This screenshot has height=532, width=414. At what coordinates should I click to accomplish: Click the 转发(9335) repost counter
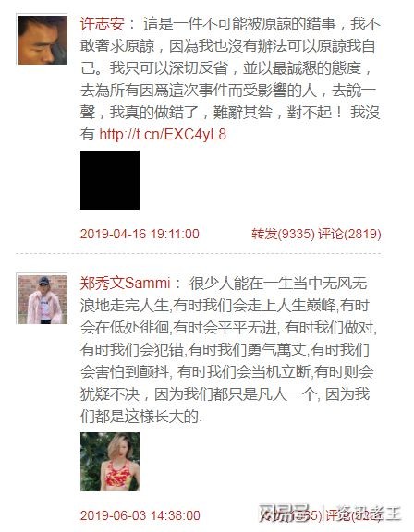tap(283, 234)
